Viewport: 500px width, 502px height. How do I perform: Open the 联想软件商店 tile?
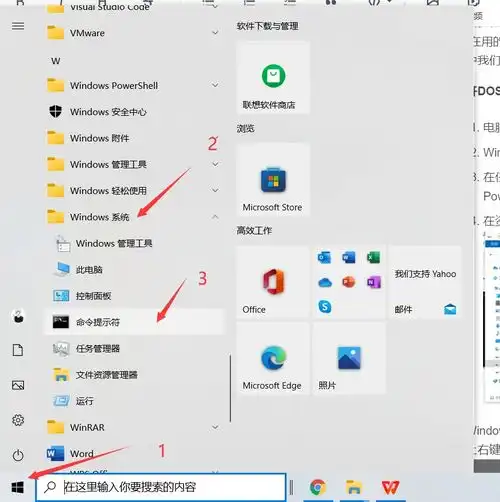tap(273, 77)
